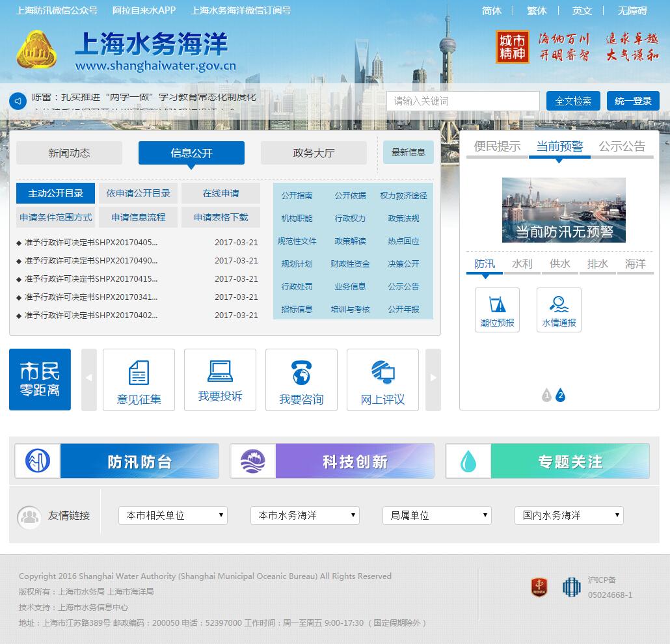Screen dimensions: 670x644
Task: Open the 无障碍 accessibility link
Action: pos(632,10)
